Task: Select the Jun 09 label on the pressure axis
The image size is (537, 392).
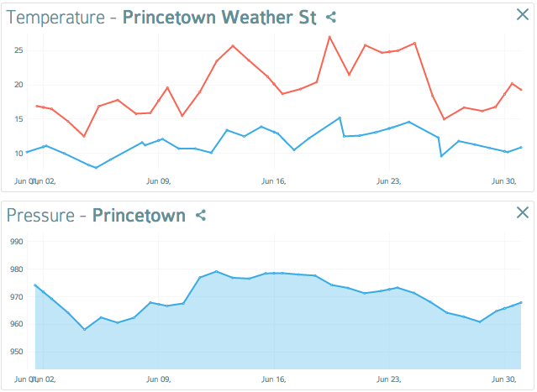Action: point(159,379)
